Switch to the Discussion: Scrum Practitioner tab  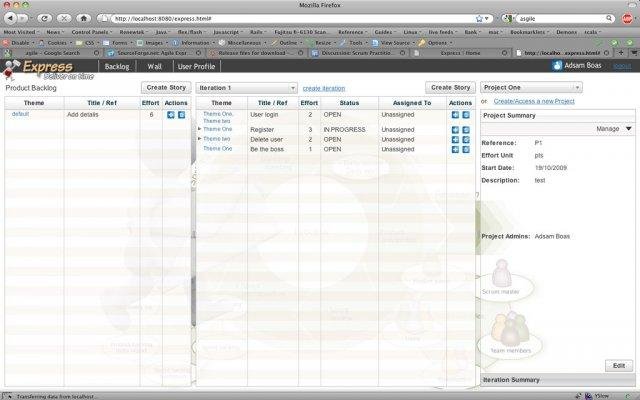point(358,53)
